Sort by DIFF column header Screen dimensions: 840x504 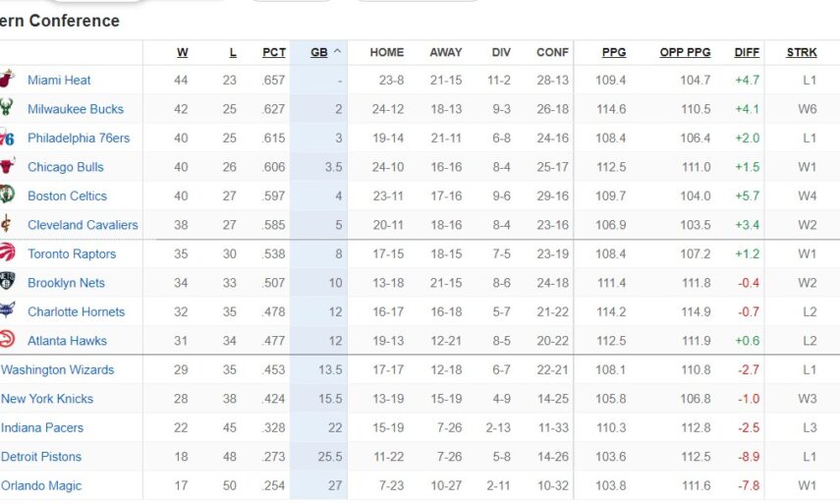[x=747, y=53]
